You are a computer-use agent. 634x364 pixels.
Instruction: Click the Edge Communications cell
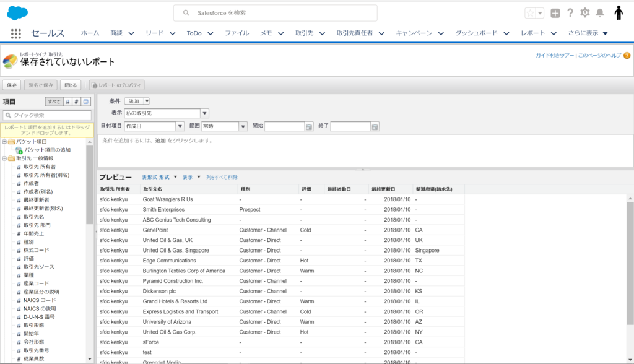click(x=169, y=261)
